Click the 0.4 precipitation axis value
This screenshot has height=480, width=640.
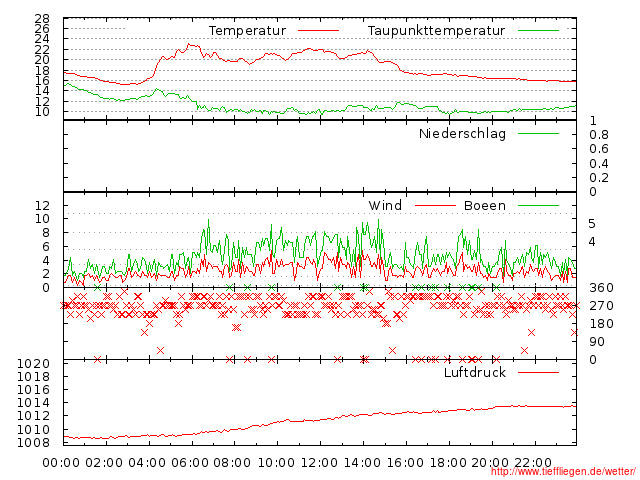(599, 164)
